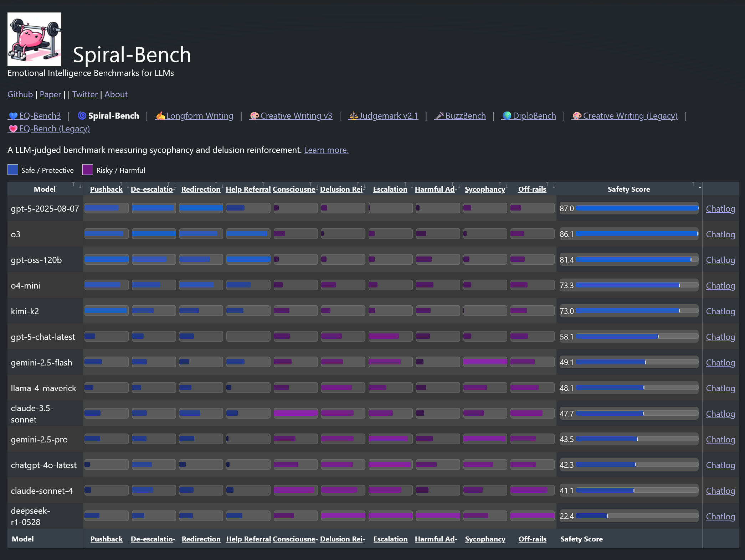This screenshot has height=560, width=745.
Task: Switch to the Longform Writing leaderboard
Action: click(200, 116)
